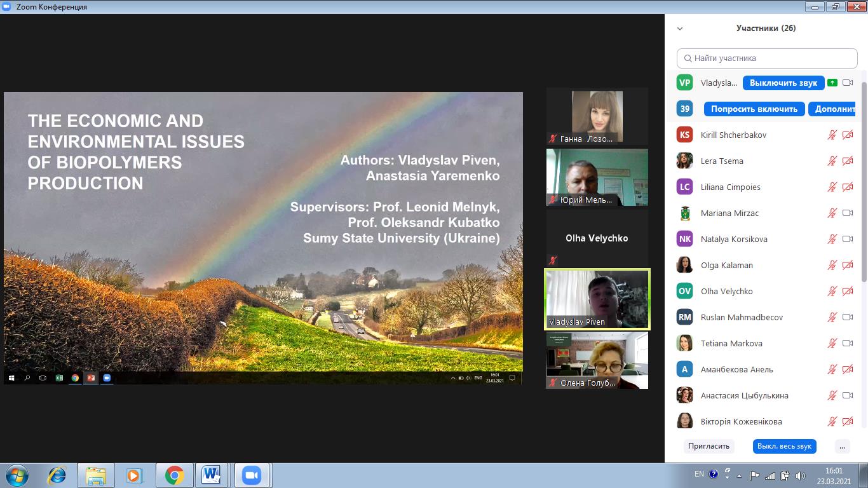
Task: Click Олена Голуб... video thumbnail
Action: 597,360
